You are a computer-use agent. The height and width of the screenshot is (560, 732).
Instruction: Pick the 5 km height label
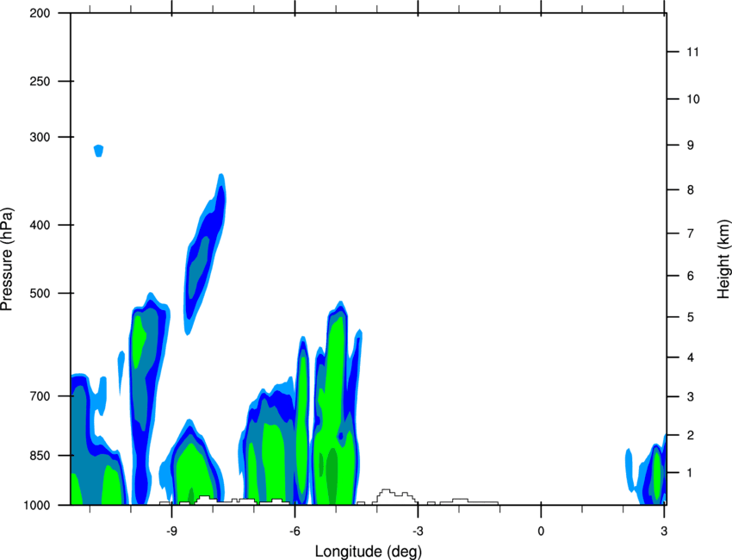click(x=690, y=317)
